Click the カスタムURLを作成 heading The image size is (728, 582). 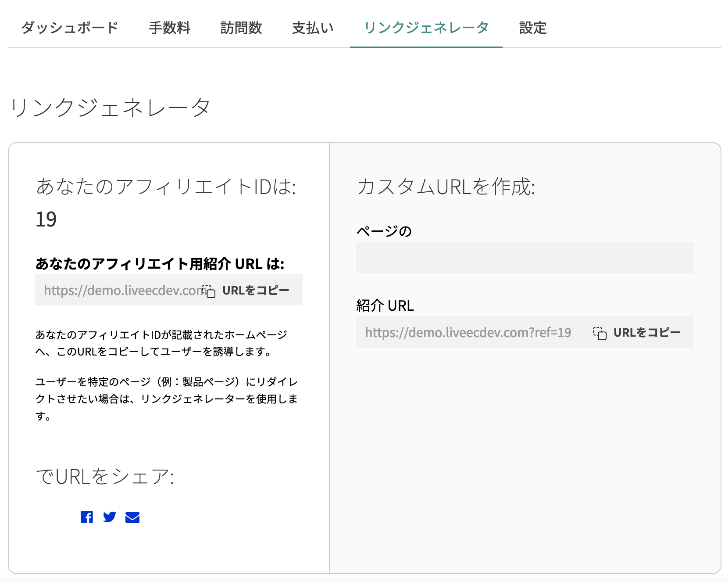pos(446,187)
